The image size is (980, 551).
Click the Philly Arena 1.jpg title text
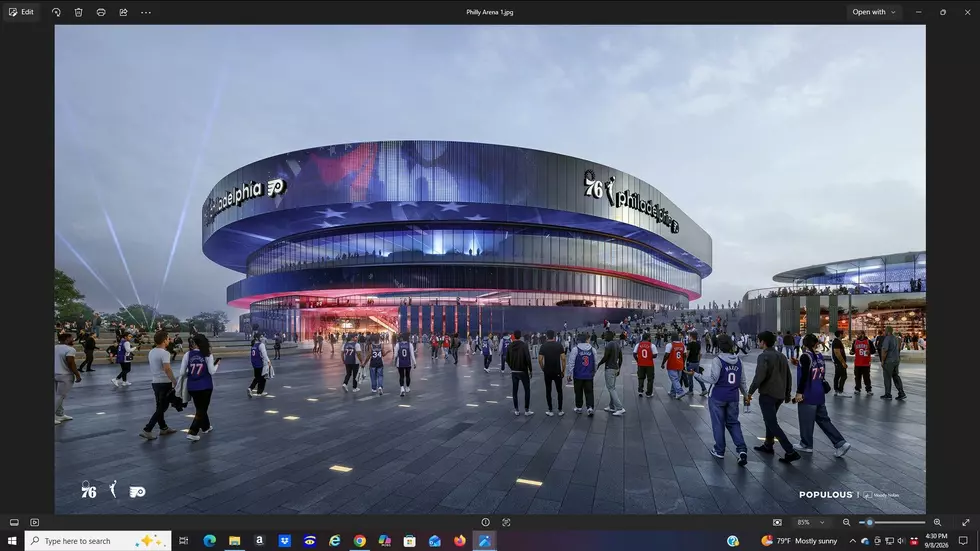point(489,12)
